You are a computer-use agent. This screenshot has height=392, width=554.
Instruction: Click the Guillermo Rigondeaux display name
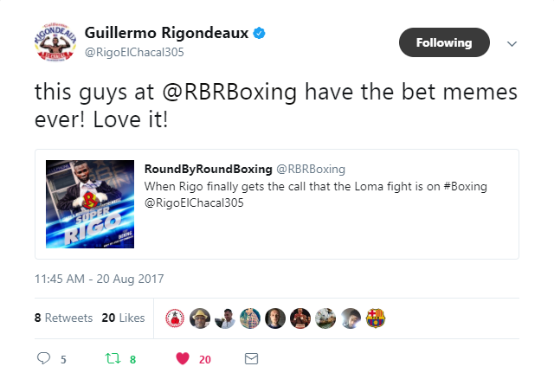pyautogui.click(x=166, y=33)
